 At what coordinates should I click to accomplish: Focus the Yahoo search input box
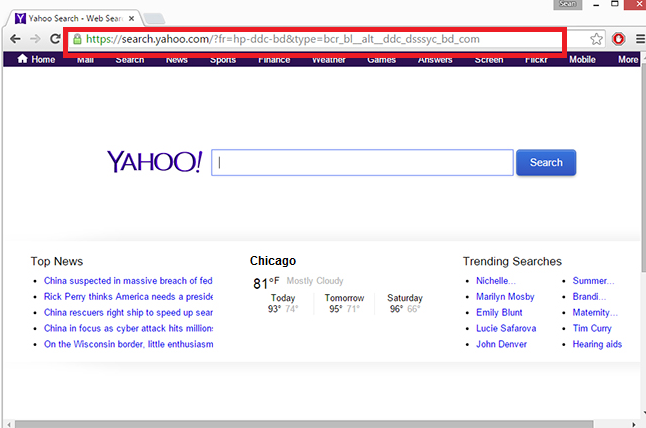[x=362, y=163]
